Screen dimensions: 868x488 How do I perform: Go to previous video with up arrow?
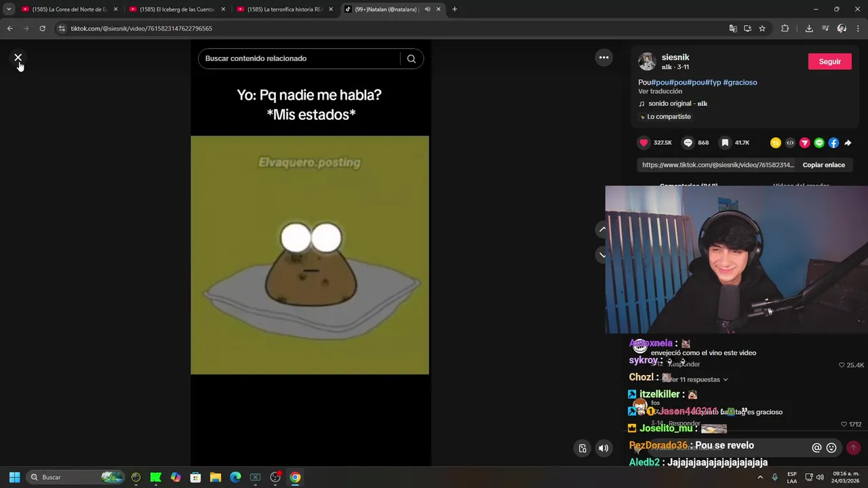601,230
